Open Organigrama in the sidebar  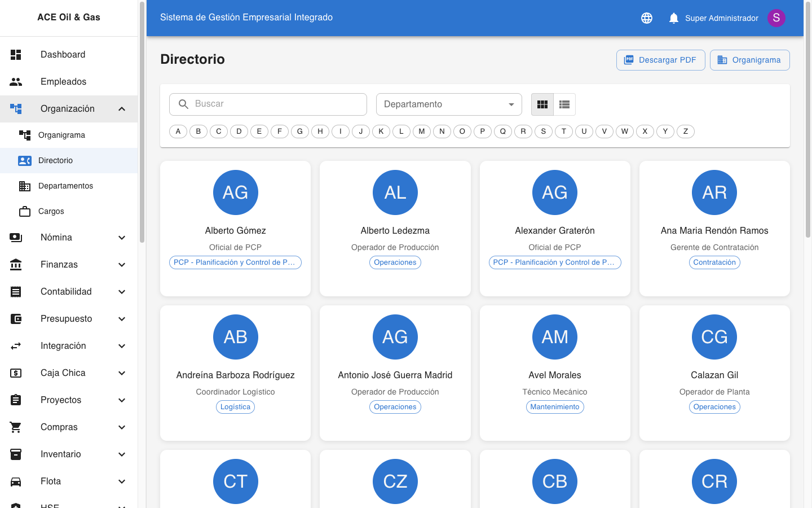click(x=61, y=135)
